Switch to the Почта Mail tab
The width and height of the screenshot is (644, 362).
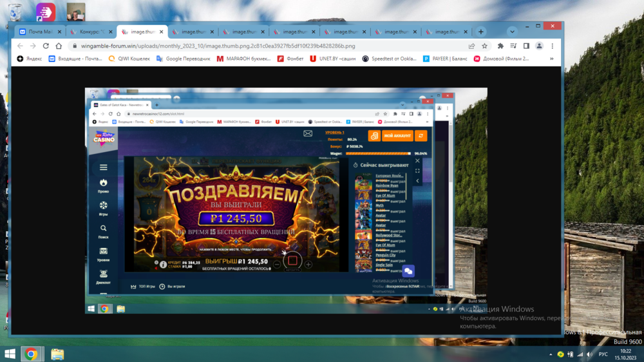[x=39, y=32]
